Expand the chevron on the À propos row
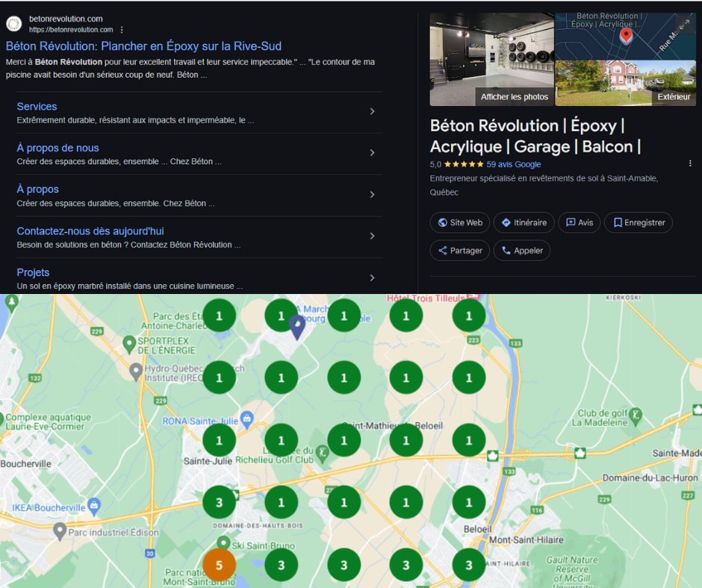The image size is (702, 588). pos(372,194)
